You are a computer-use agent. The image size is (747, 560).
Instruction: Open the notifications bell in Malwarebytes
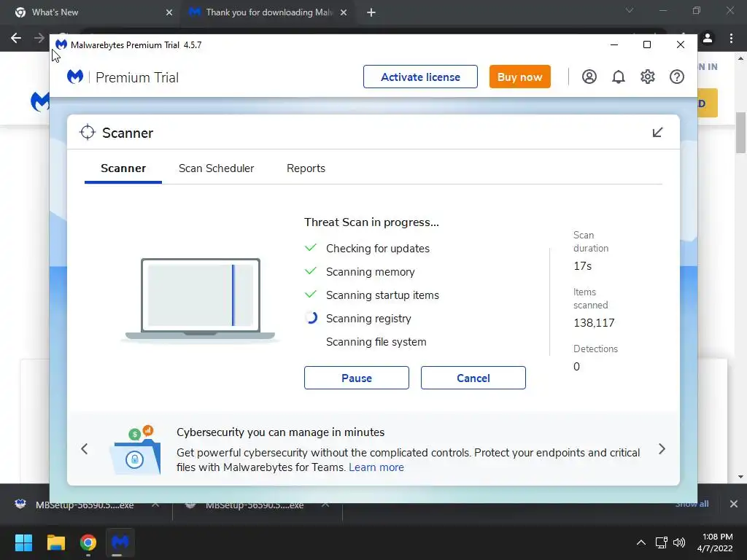click(x=618, y=77)
